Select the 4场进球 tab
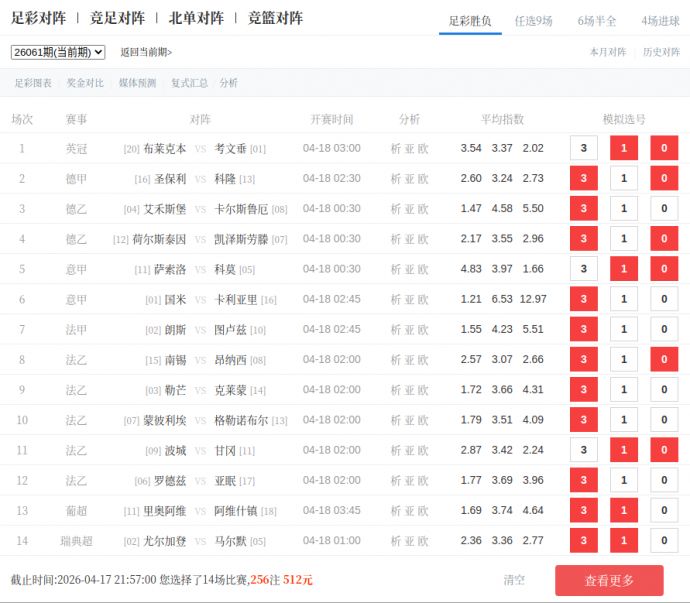Viewport: 690px width, 603px height. tap(660, 20)
